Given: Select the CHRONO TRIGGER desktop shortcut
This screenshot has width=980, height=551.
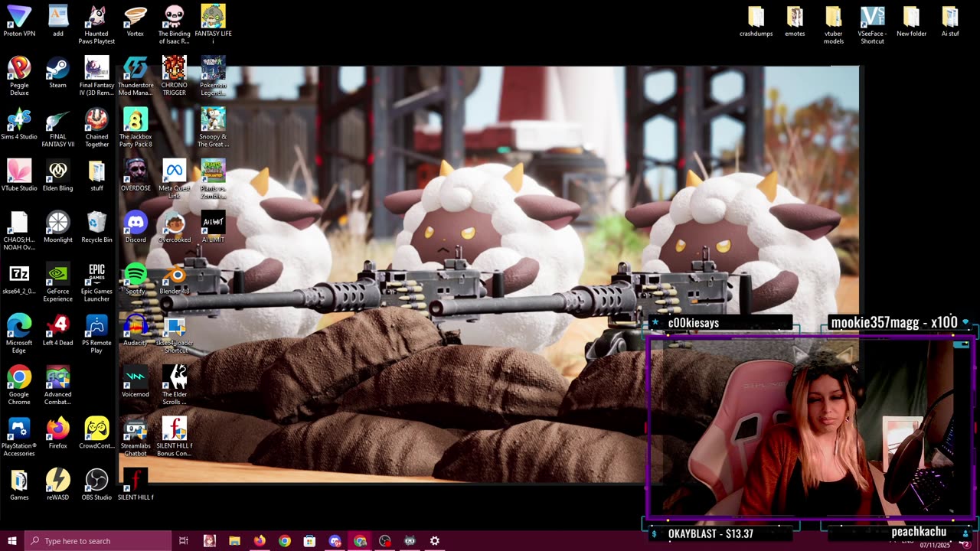Looking at the screenshot, I should click(174, 77).
